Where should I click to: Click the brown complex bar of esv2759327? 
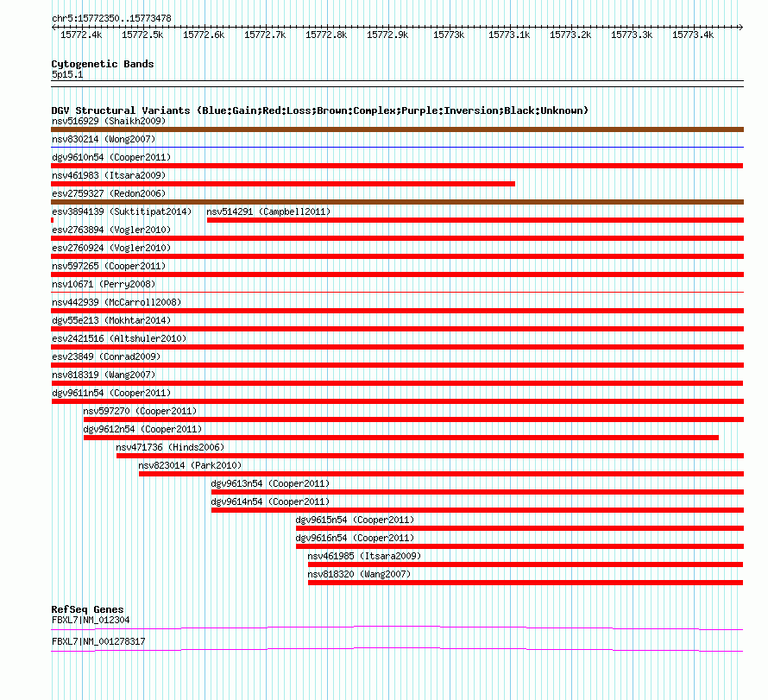point(397,202)
